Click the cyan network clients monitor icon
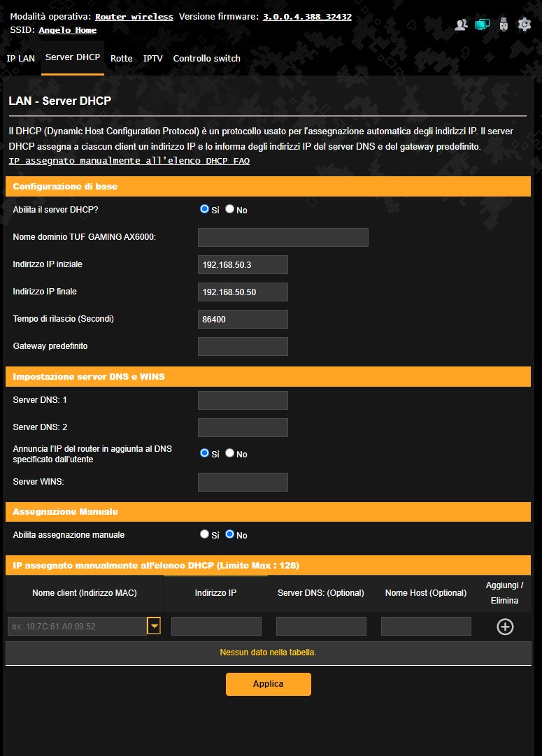Screen dimensions: 542x756 (x=483, y=24)
